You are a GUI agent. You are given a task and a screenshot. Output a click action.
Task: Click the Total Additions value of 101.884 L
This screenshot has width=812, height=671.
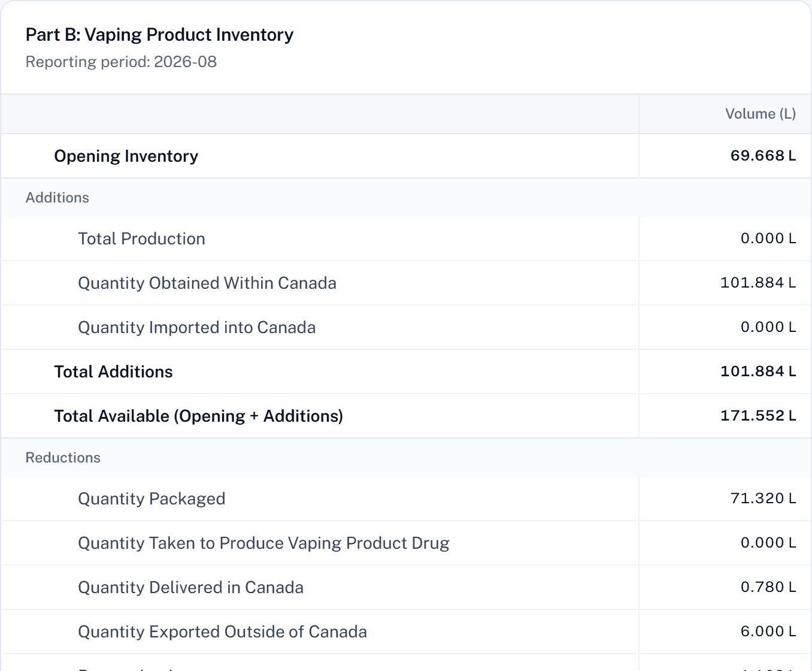pos(758,371)
